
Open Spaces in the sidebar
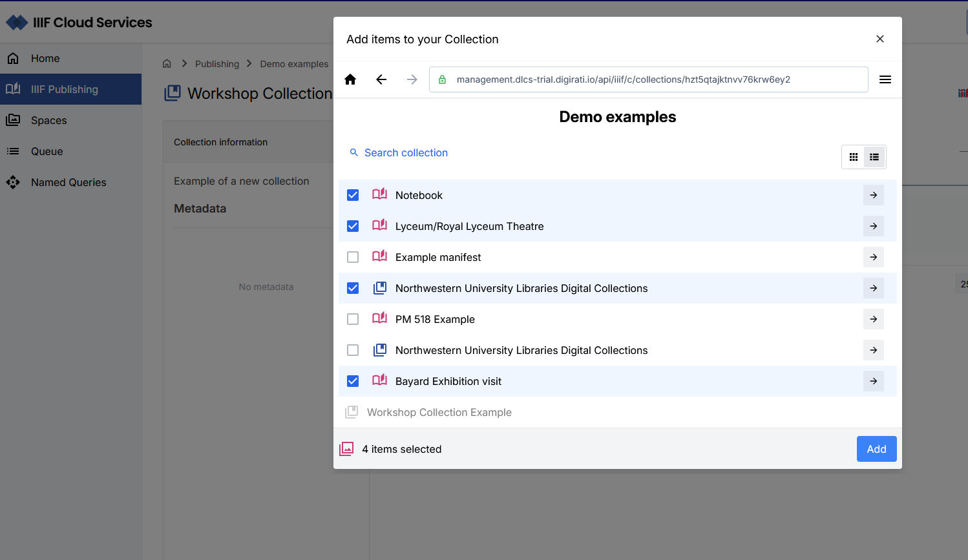click(x=70, y=120)
